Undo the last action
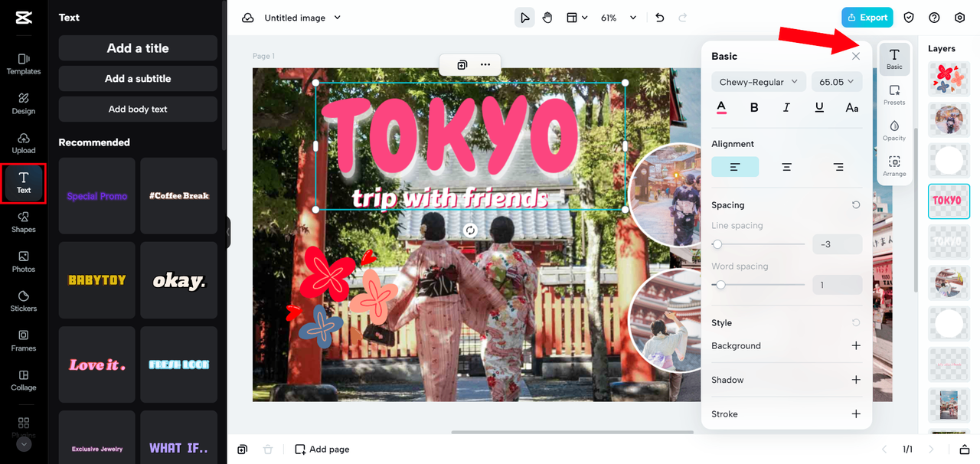980x464 pixels. (660, 18)
